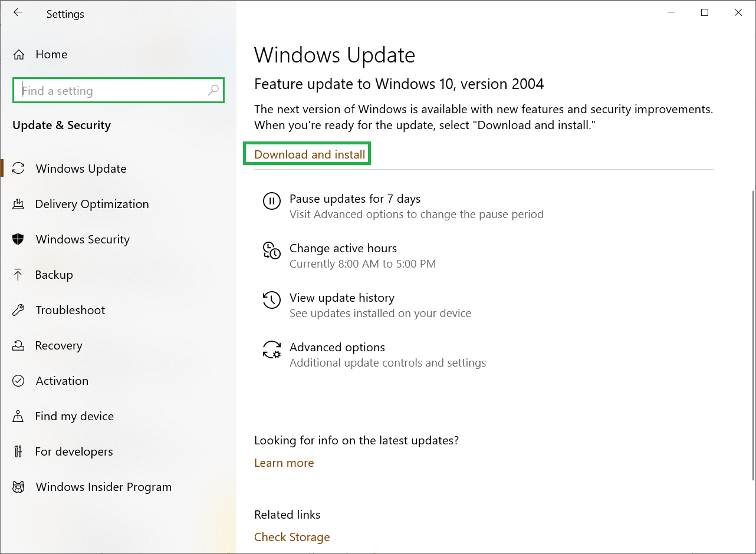Screen dimensions: 756x554
Task: Click the pause circle icon
Action: [271, 201]
